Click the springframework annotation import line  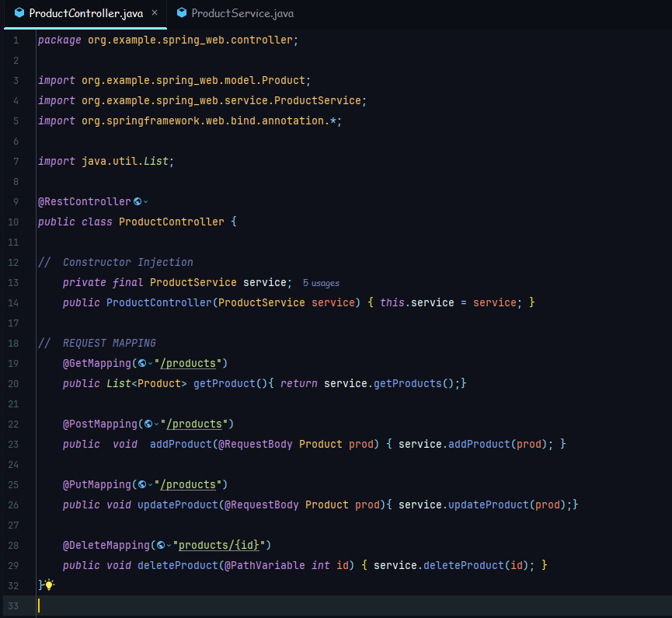click(x=190, y=121)
